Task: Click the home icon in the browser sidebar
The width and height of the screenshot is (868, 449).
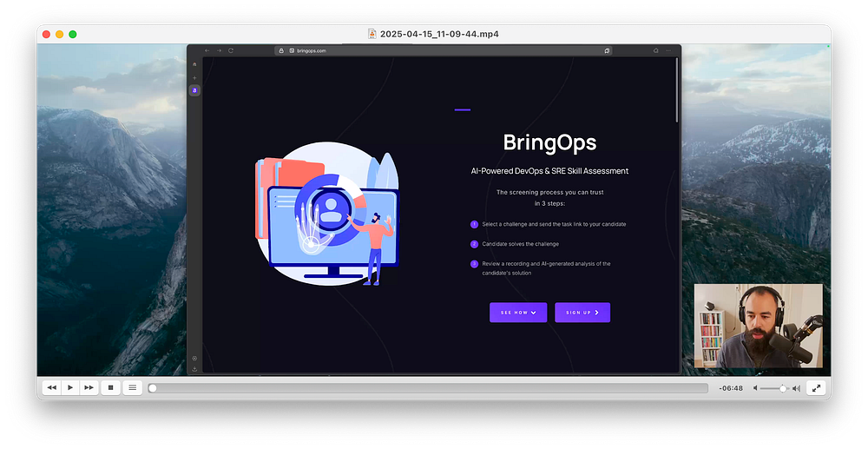Action: coord(194,64)
